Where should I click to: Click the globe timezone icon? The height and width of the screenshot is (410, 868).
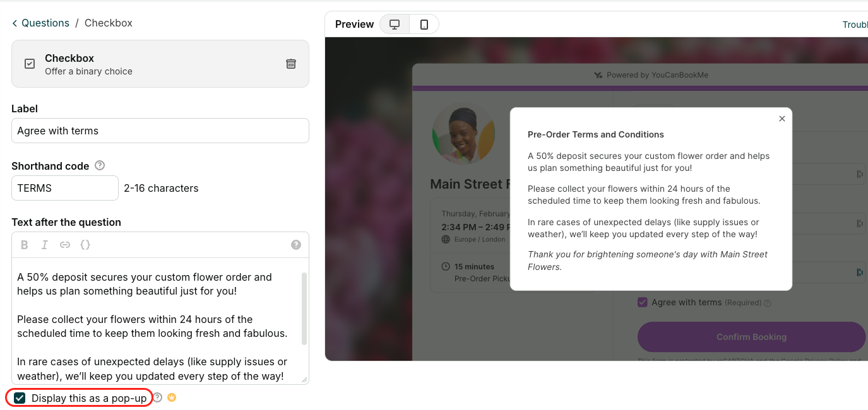tap(446, 240)
